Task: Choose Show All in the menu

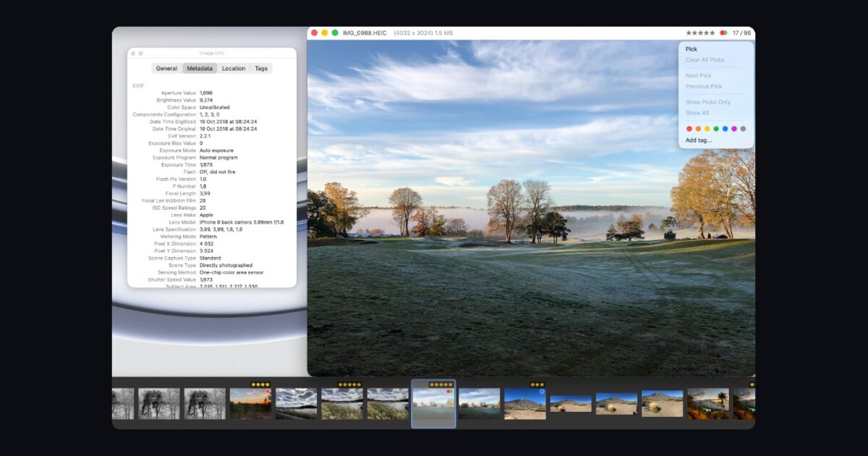Action: [697, 113]
